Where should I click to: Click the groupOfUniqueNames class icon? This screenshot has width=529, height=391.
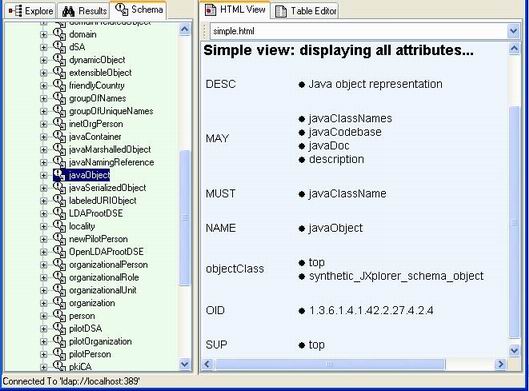59,111
